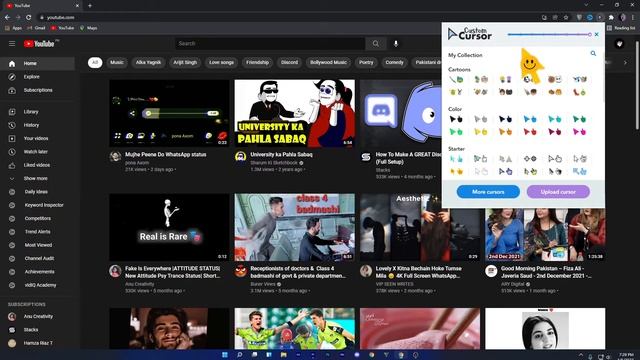
Task: Bookmark this page with the star icon
Action: (566, 17)
